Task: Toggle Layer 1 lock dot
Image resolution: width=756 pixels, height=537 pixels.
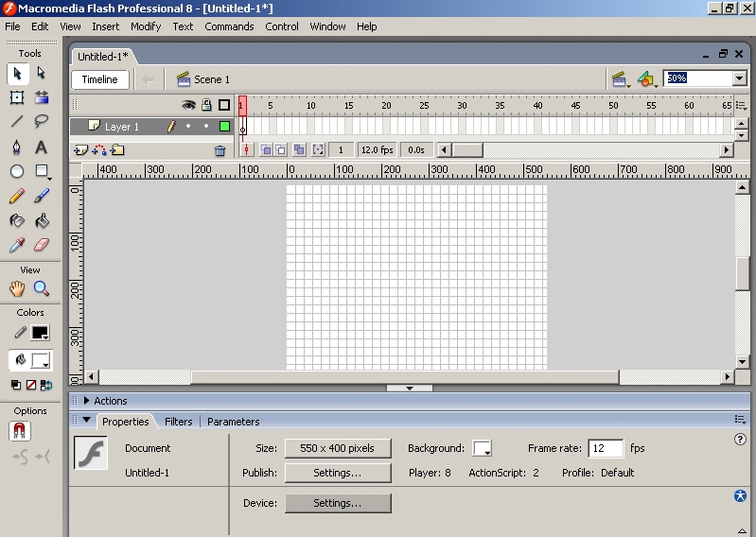Action: point(206,126)
